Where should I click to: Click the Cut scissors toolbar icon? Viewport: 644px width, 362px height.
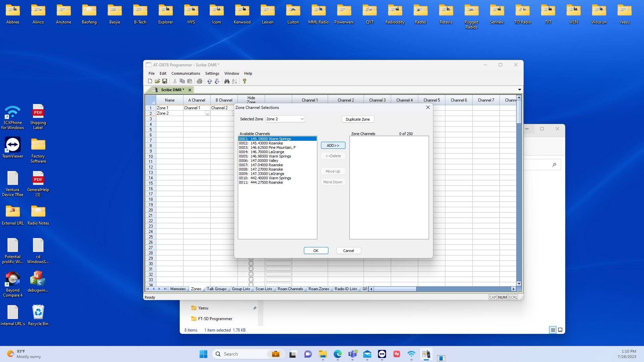click(175, 81)
